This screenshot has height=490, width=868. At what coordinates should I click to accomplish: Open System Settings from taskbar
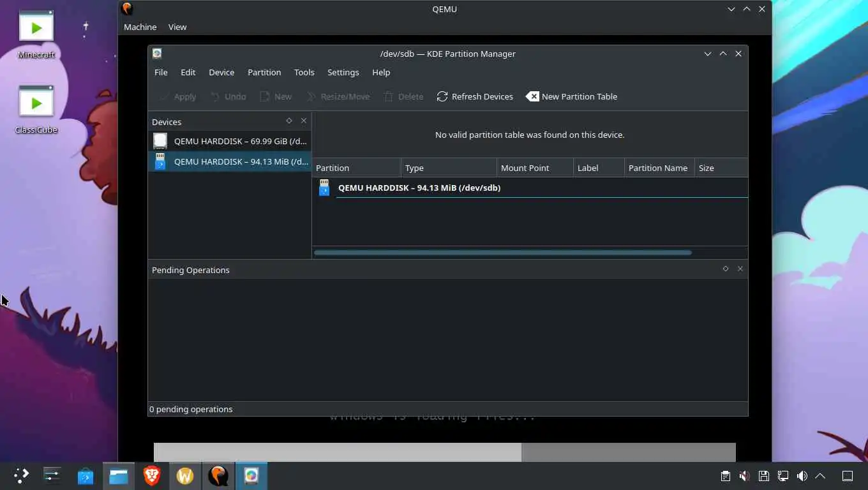tap(52, 475)
